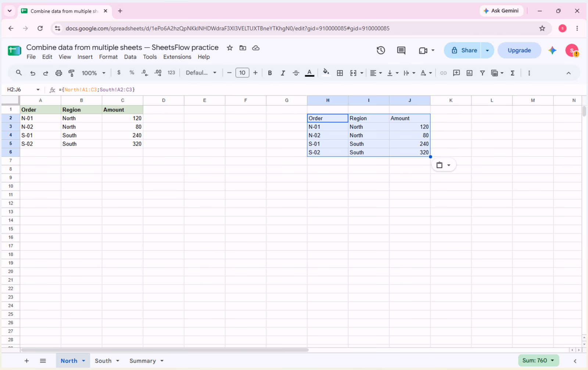This screenshot has width=588, height=370.
Task: Click the Upgrade button
Action: (x=519, y=50)
